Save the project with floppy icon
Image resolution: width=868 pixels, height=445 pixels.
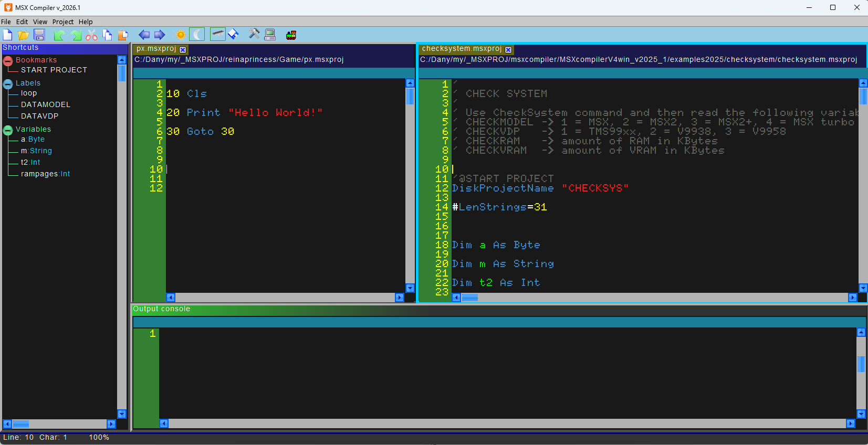[x=39, y=35]
